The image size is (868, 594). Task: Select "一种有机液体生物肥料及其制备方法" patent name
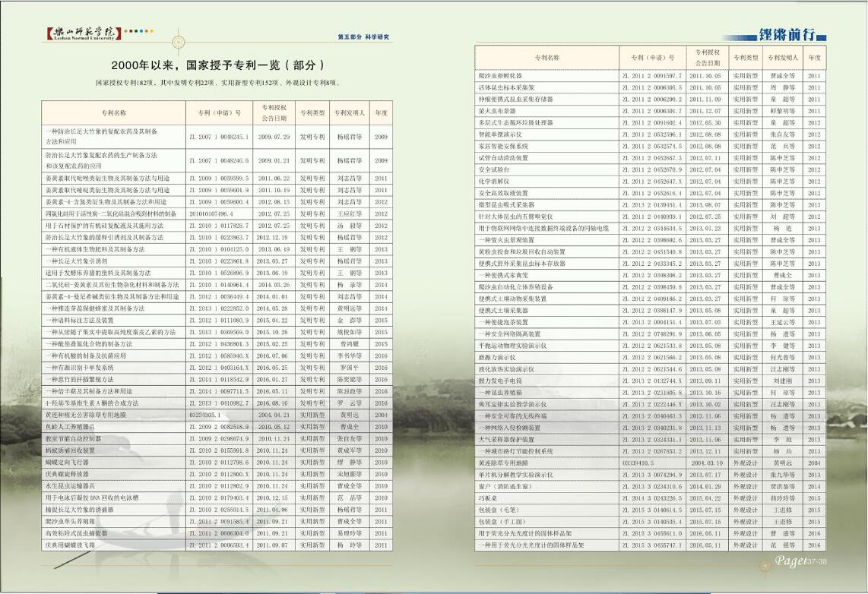click(95, 249)
